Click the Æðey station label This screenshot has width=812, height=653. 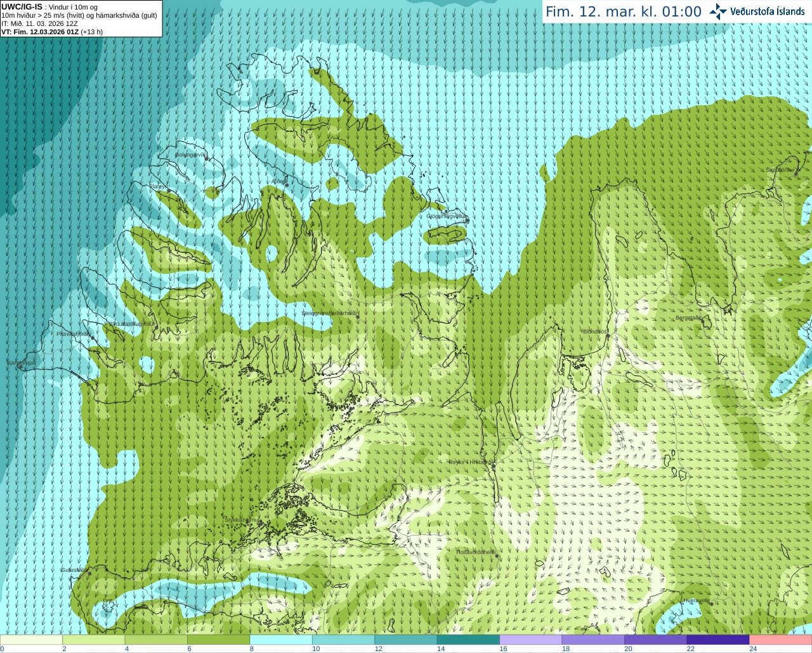coord(278,181)
